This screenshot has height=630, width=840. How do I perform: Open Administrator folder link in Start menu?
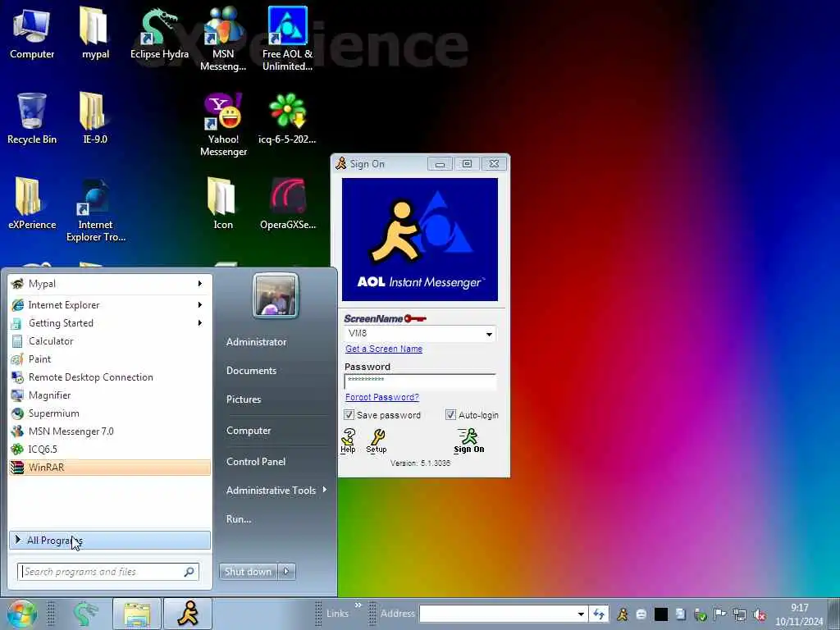[x=256, y=342]
